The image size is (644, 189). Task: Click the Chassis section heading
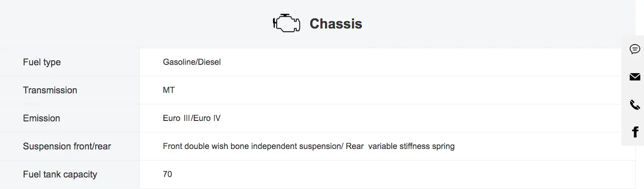pos(336,24)
